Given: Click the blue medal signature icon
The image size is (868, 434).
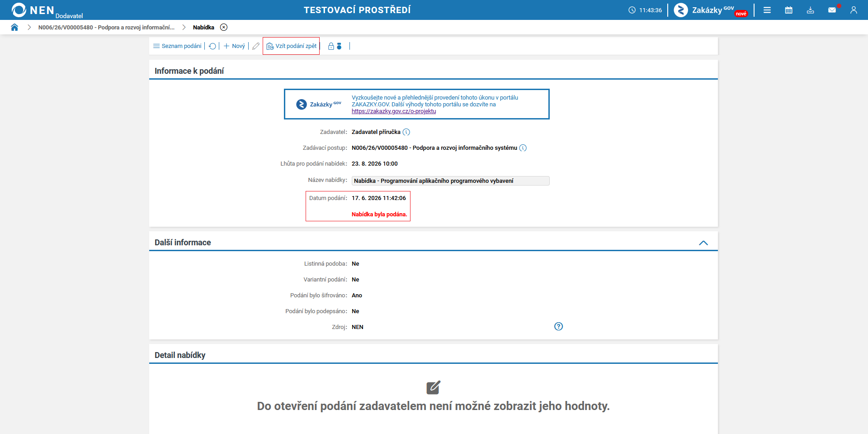Looking at the screenshot, I should click(339, 46).
